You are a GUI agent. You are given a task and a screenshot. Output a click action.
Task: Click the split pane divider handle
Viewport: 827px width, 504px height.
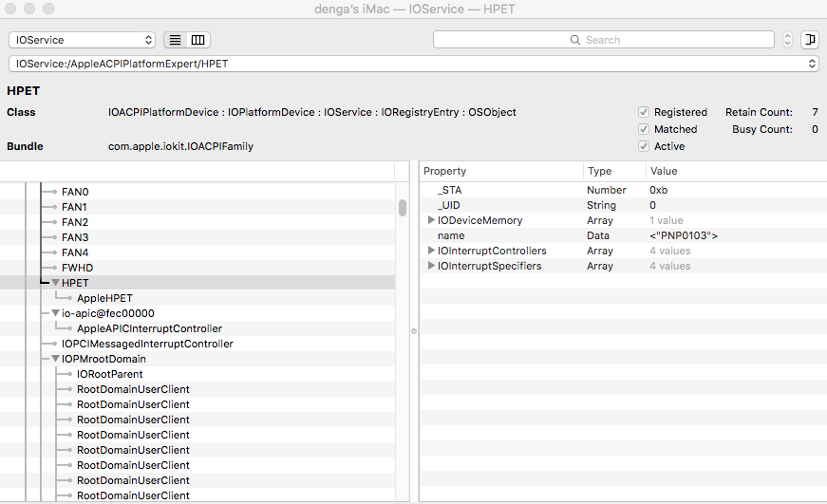414,331
